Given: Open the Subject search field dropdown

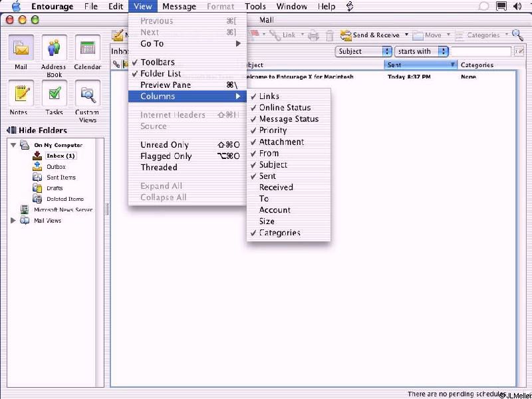Looking at the screenshot, I should (x=363, y=51).
